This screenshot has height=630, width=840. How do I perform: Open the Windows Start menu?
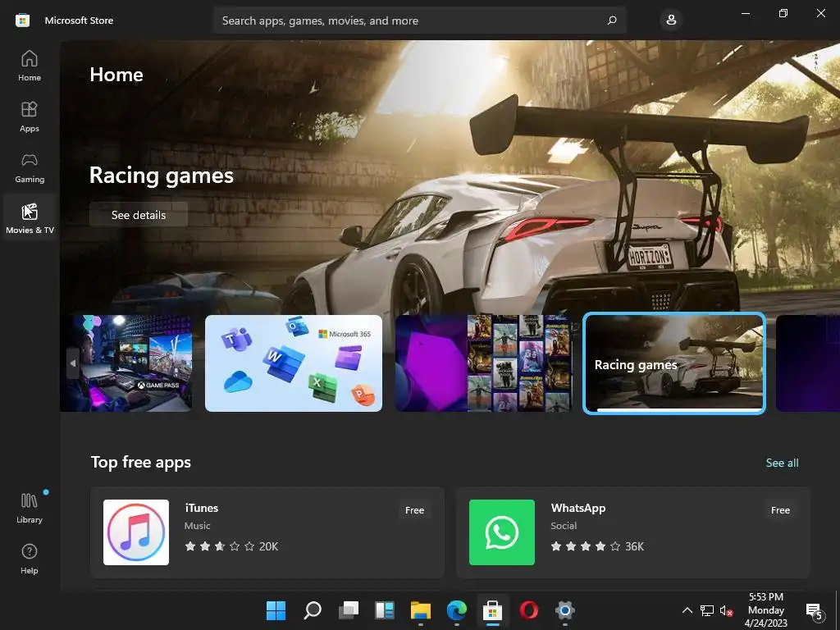click(276, 610)
